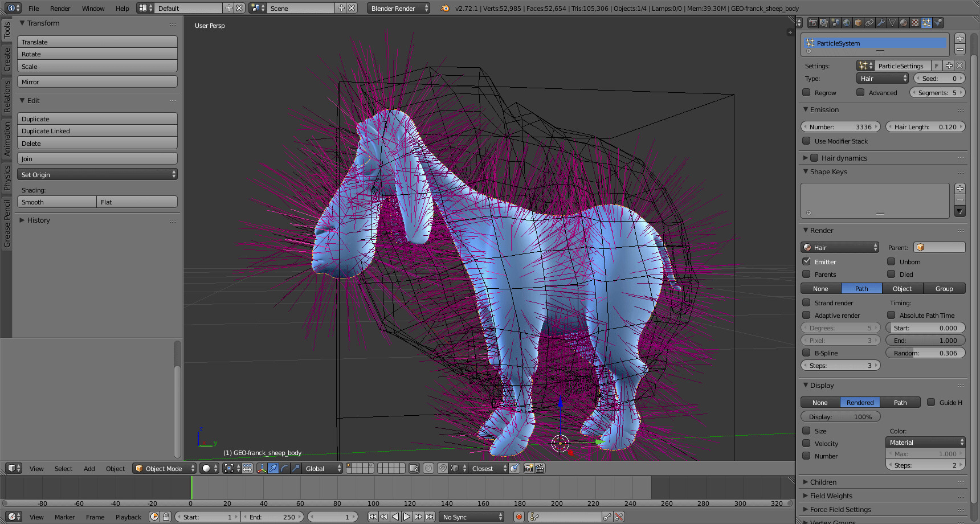The height and width of the screenshot is (524, 980).
Task: Open the Set Origin dropdown
Action: click(x=97, y=174)
